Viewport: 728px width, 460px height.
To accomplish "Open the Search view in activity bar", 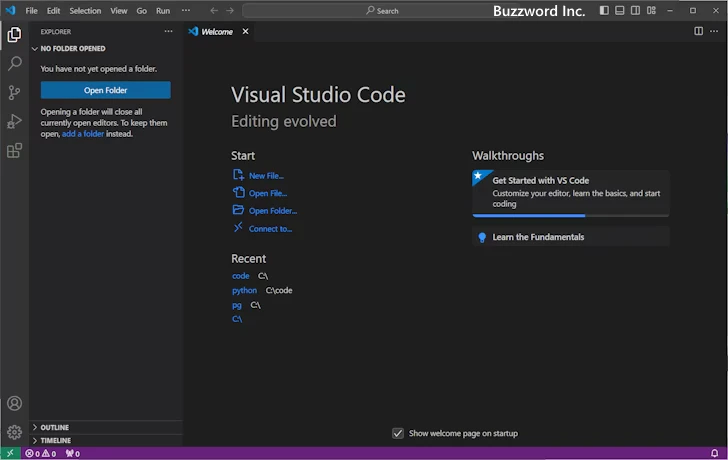I will [14, 63].
